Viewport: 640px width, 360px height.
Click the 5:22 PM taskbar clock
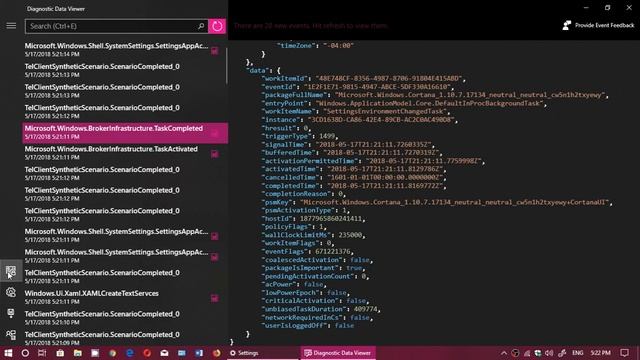click(x=600, y=353)
